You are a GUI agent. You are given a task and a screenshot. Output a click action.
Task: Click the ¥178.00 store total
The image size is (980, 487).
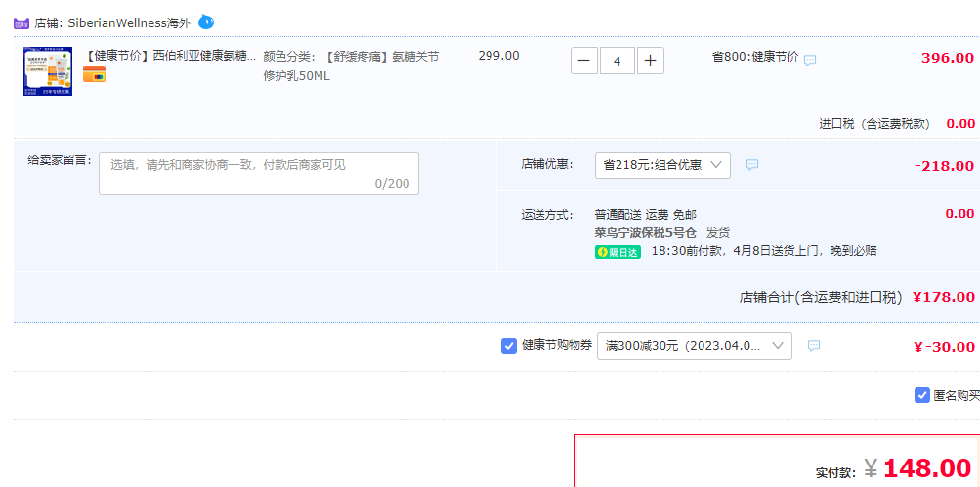943,297
